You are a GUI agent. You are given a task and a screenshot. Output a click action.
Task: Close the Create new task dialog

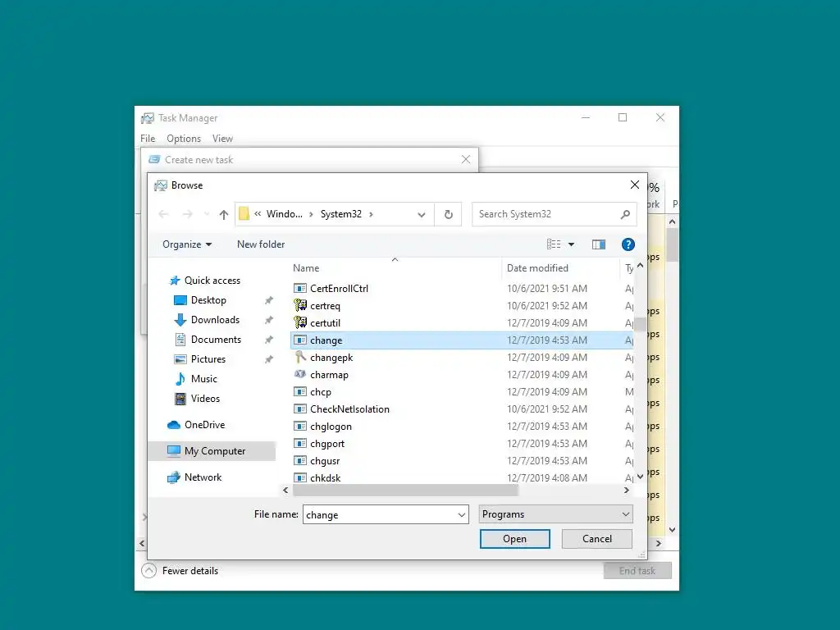[x=466, y=160]
